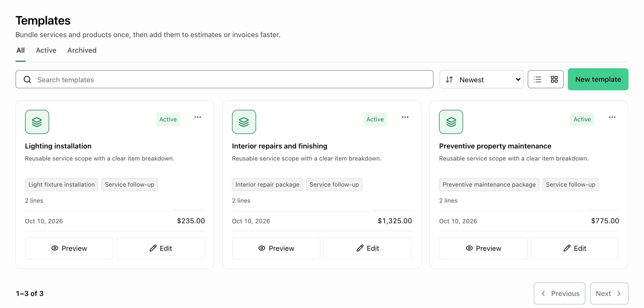The height and width of the screenshot is (308, 644).
Task: Click Active badge on Interior repairs card
Action: click(x=375, y=119)
